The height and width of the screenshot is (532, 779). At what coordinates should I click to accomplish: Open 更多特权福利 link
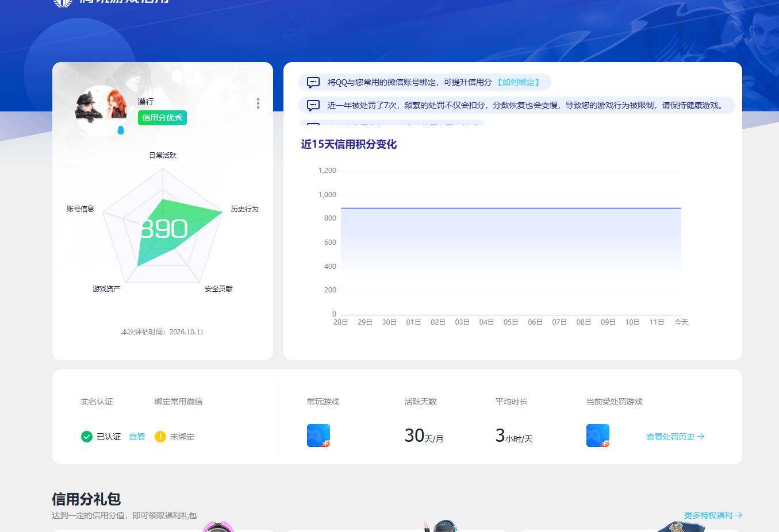(x=713, y=515)
